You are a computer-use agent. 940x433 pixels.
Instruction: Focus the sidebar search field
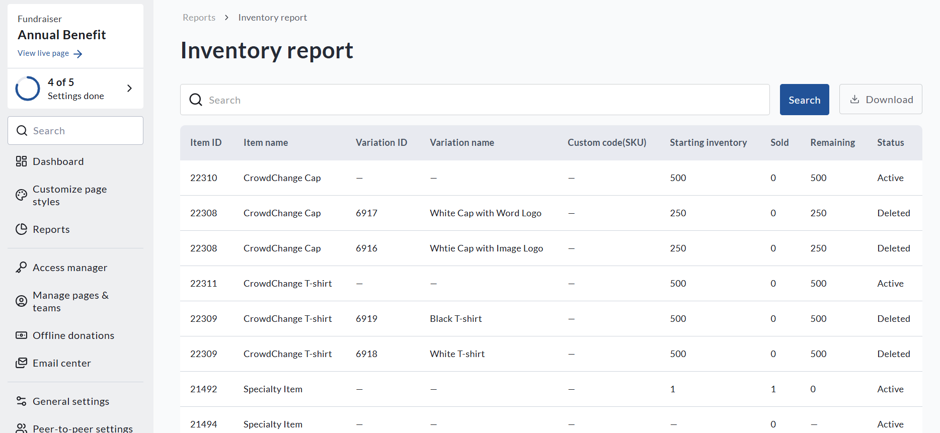76,131
